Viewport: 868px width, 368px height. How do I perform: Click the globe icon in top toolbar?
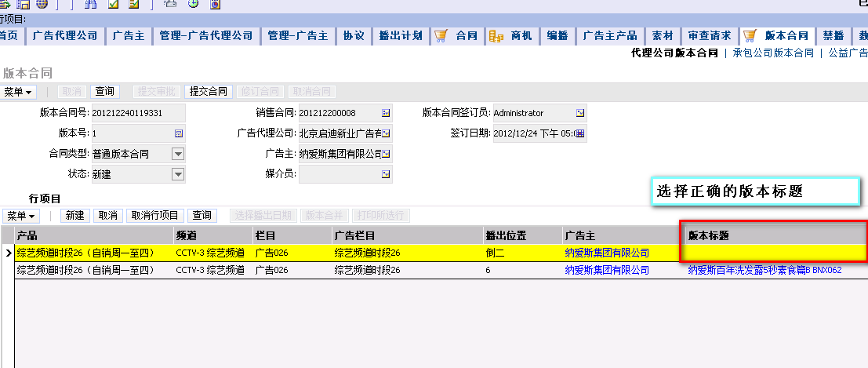tap(42, 5)
